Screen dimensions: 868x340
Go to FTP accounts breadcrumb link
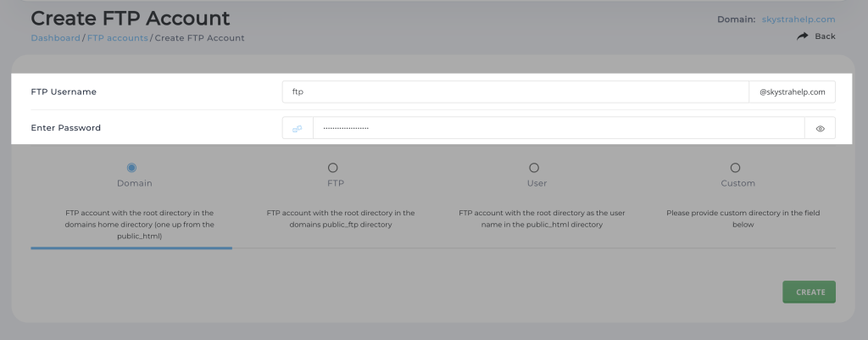(x=118, y=38)
